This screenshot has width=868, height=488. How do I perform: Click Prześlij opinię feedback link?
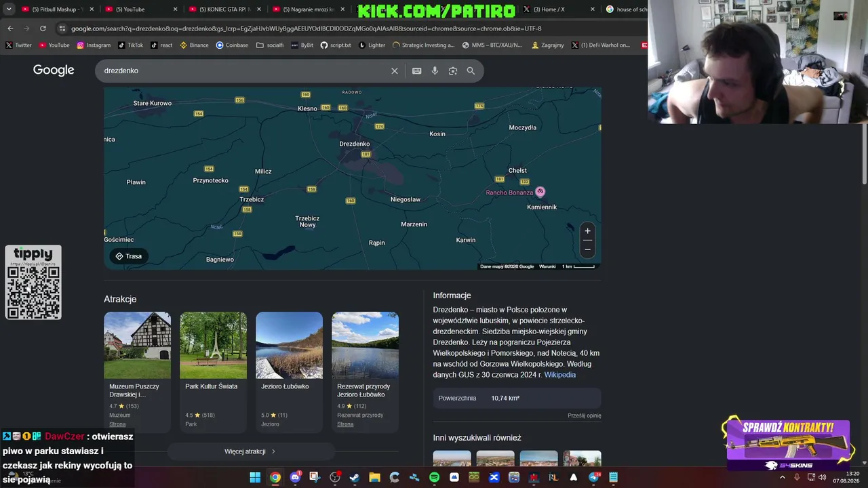(585, 415)
